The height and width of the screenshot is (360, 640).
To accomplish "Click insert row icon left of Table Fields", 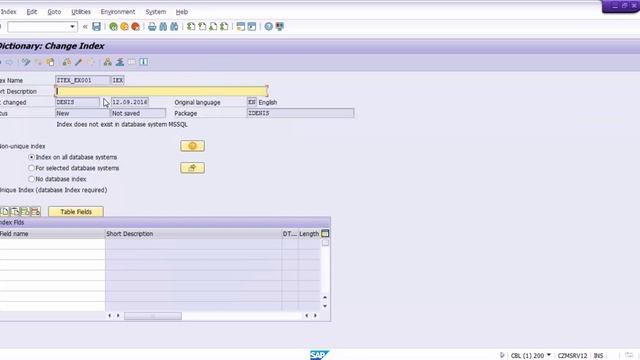I will (x=4, y=212).
